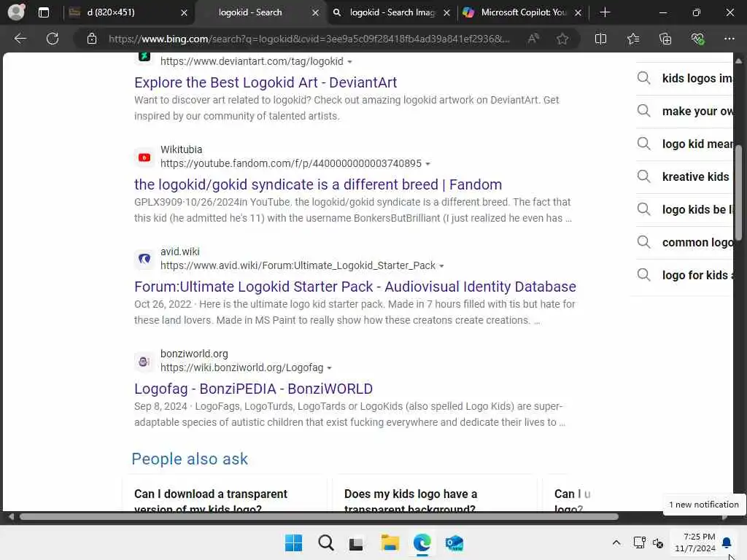Switch to the Microsoft Copilot tab

pos(523,12)
